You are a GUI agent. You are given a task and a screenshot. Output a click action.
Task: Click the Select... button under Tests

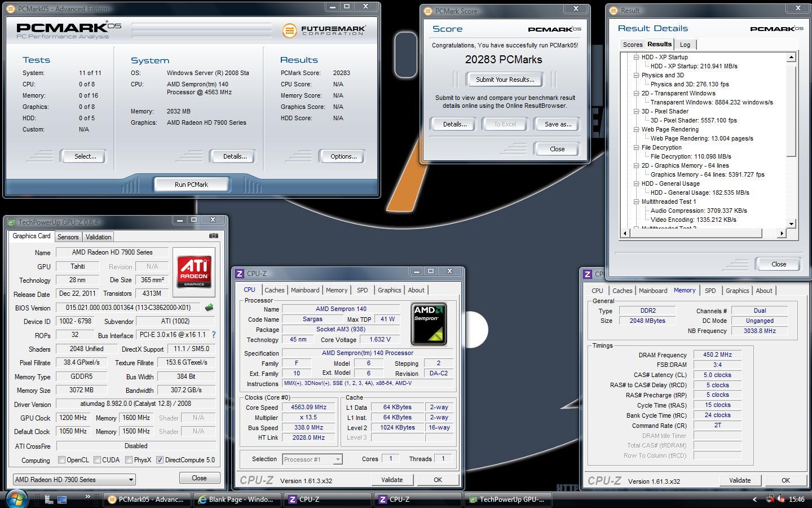pyautogui.click(x=85, y=156)
